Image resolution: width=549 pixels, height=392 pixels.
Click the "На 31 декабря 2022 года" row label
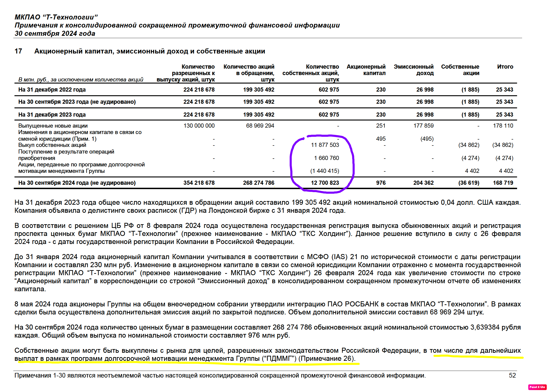point(52,90)
